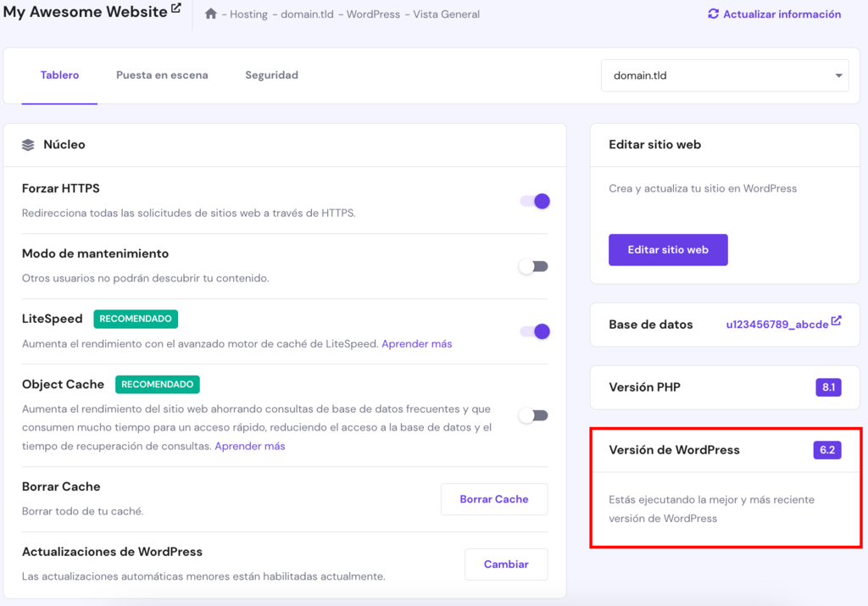The width and height of the screenshot is (868, 606).
Task: Click the home icon in the breadcrumb
Action: point(209,14)
